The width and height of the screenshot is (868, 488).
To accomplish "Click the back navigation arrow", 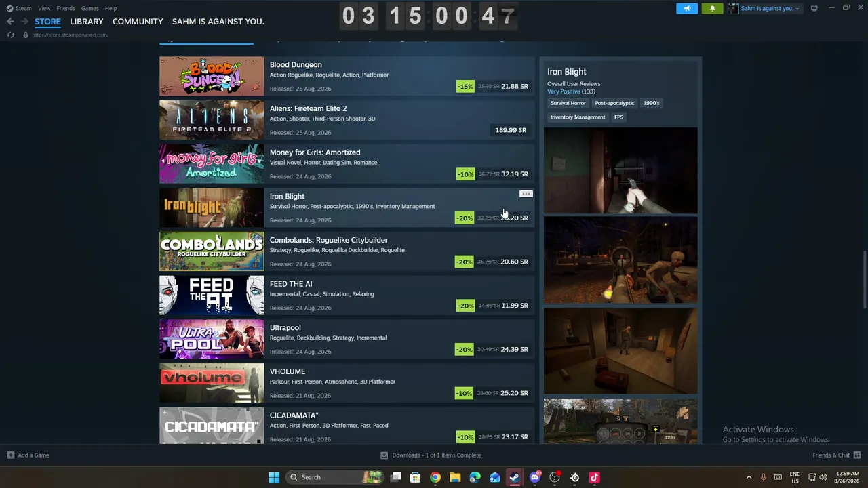I will point(10,22).
